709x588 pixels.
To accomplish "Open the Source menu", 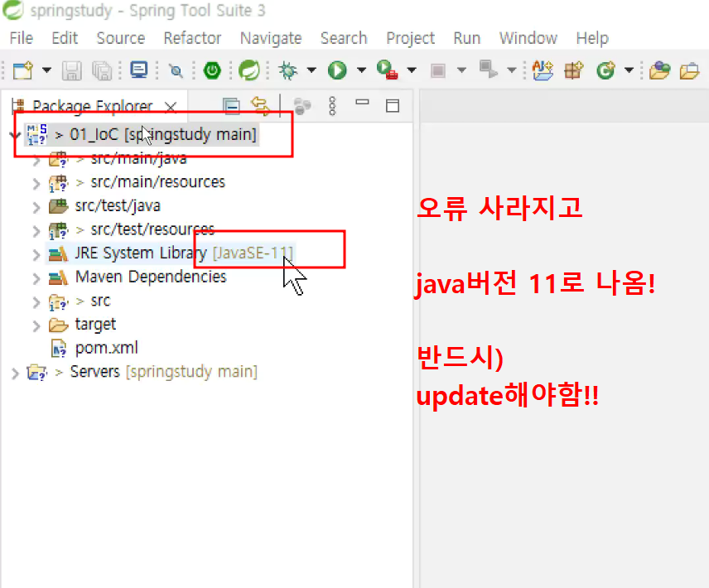I will (x=121, y=38).
